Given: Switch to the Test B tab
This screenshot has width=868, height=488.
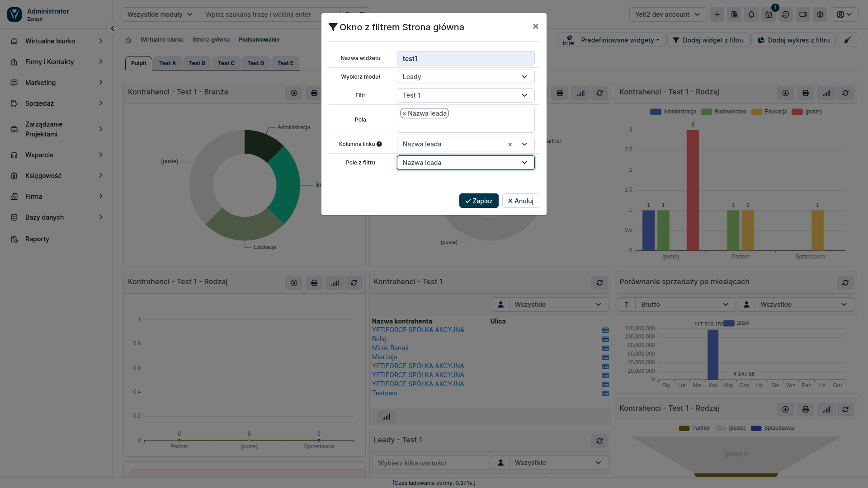Looking at the screenshot, I should pyautogui.click(x=197, y=63).
